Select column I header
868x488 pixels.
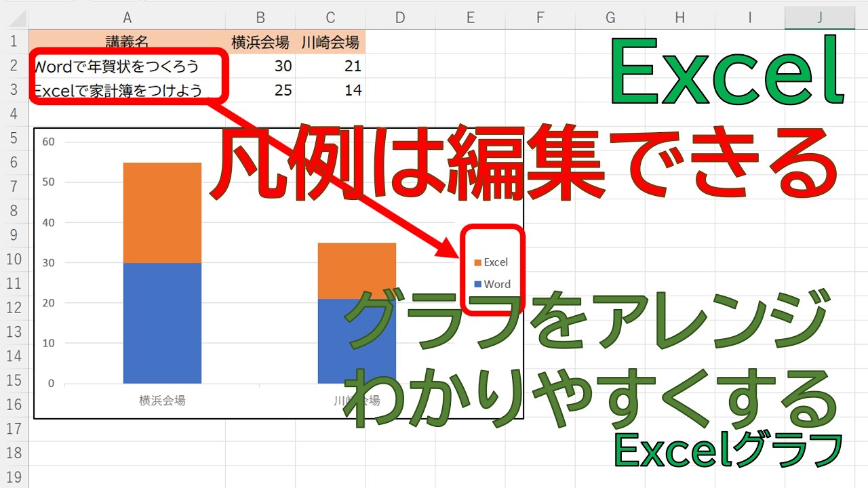[749, 18]
